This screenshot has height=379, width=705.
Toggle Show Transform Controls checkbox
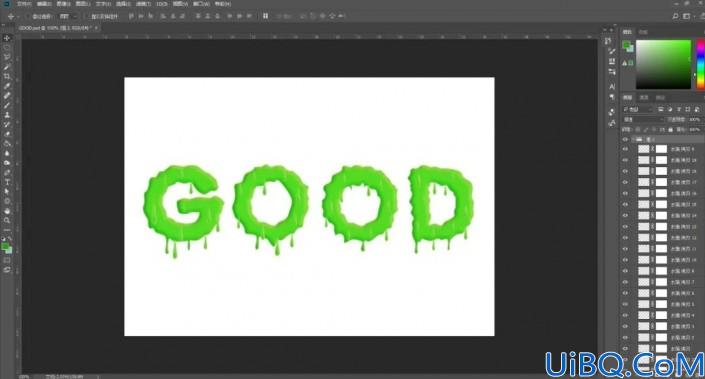[x=87, y=16]
